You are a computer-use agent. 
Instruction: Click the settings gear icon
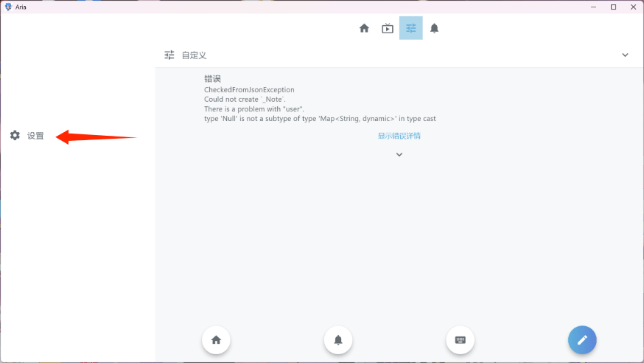click(x=15, y=135)
